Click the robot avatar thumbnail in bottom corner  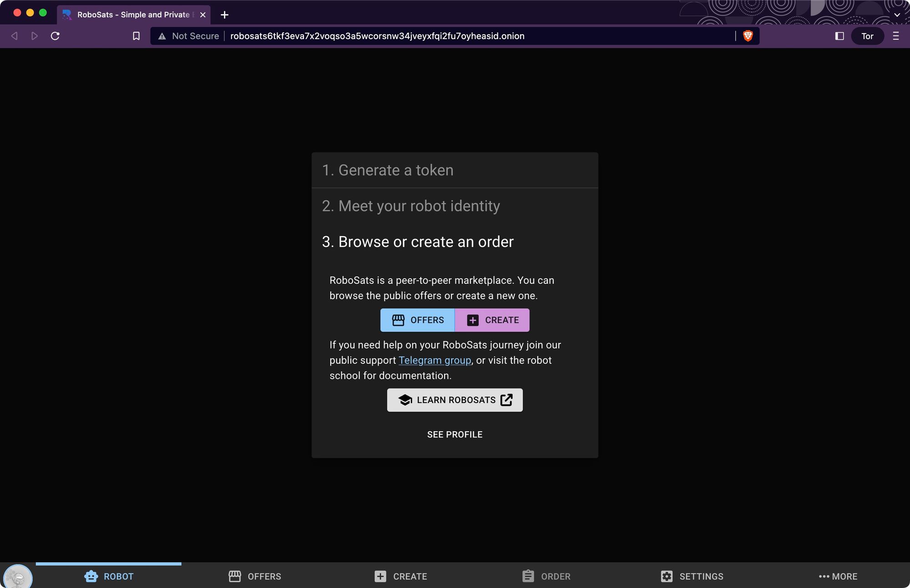tap(18, 577)
